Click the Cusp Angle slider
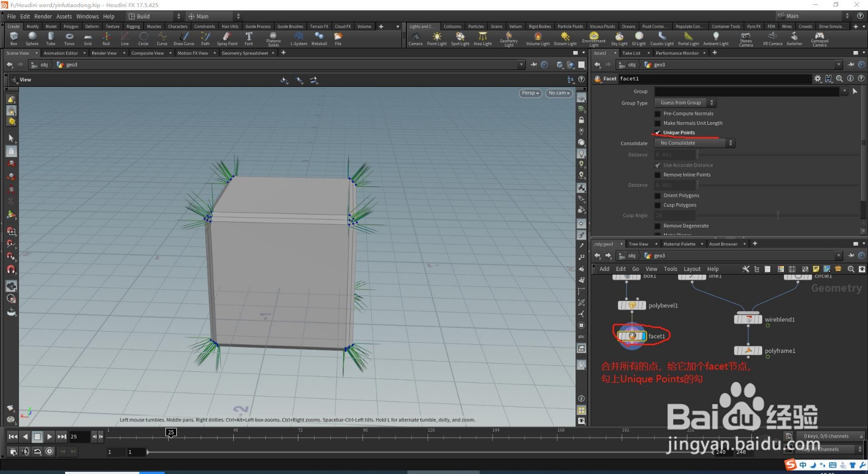This screenshot has height=474, width=868. [778, 216]
